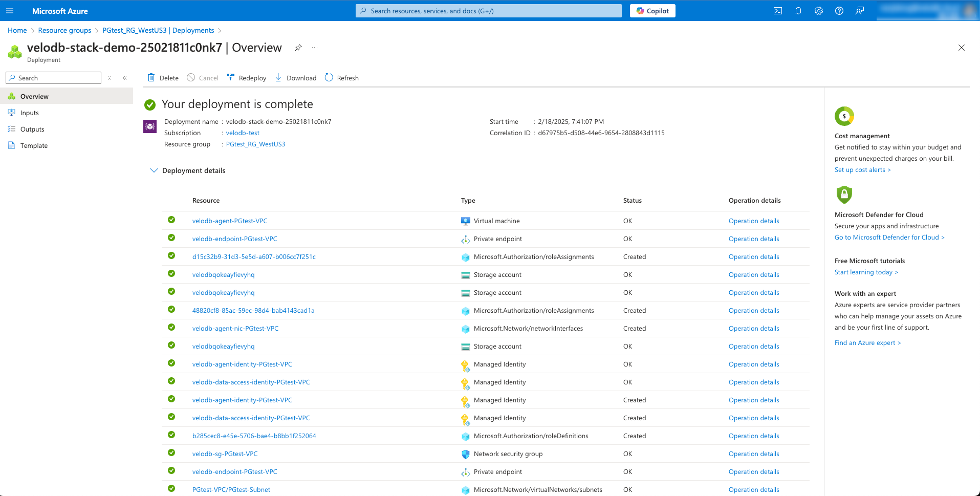Open the Help question mark icon
Screen dimensions: 980x496
839,11
